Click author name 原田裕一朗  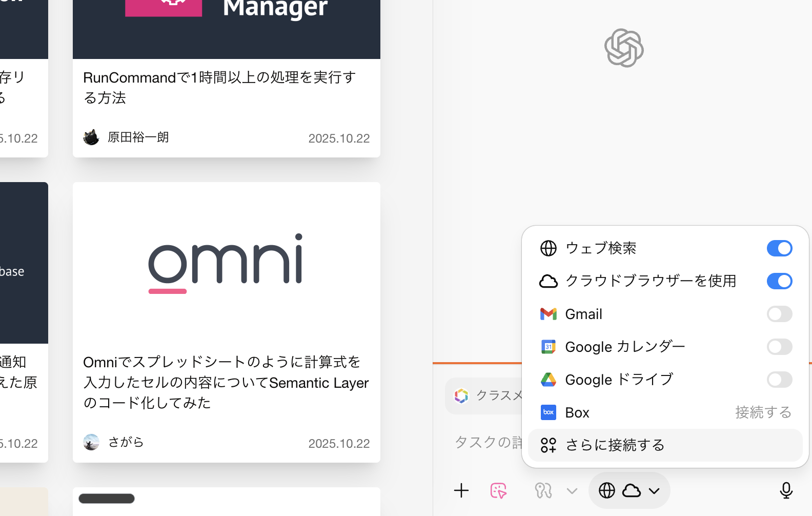[x=138, y=137]
